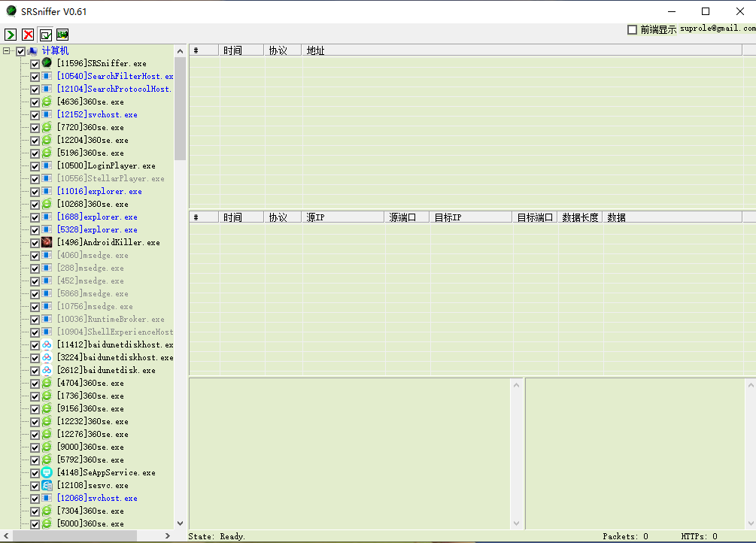Click the AndroidKiller.exe process icon

click(x=47, y=242)
